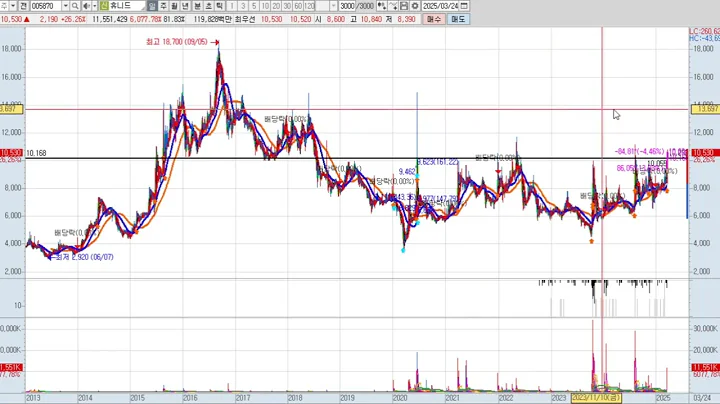The image size is (720, 404).
Task: Select the daily 일 chart period
Action: coord(152,6)
